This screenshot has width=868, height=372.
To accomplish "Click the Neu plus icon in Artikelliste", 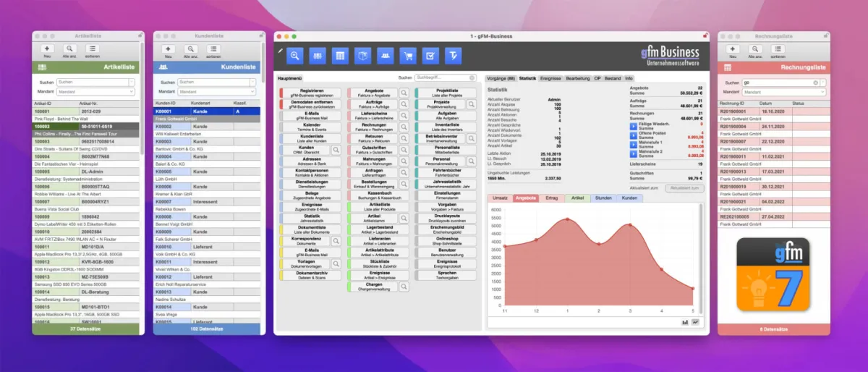I will pos(46,48).
